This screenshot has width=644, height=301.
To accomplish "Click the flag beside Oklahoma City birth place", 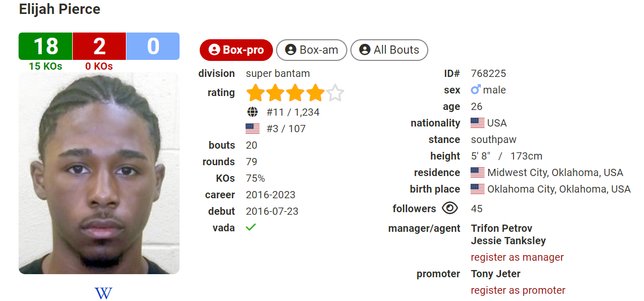I will click(x=477, y=189).
